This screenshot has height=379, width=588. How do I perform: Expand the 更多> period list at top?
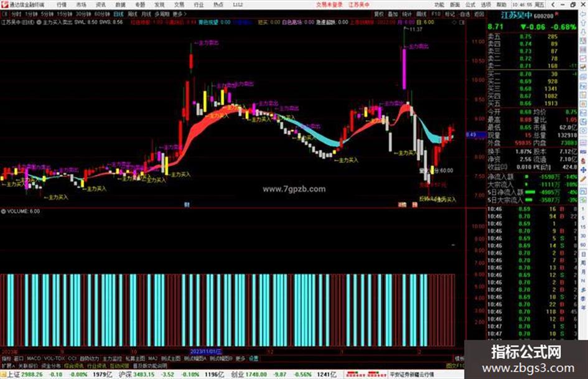(x=179, y=14)
